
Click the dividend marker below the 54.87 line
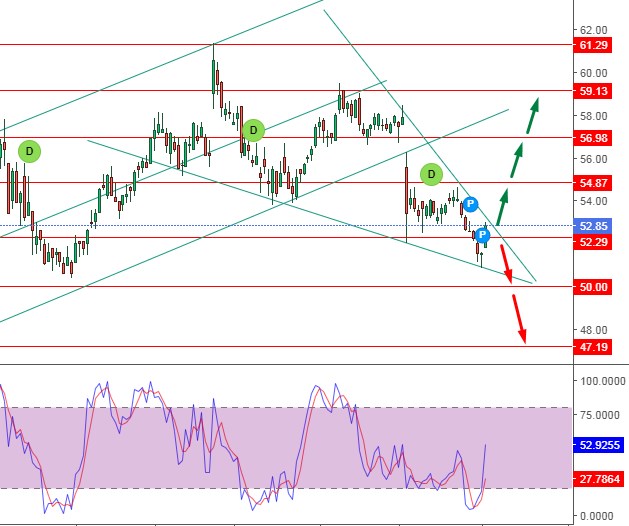[431, 174]
